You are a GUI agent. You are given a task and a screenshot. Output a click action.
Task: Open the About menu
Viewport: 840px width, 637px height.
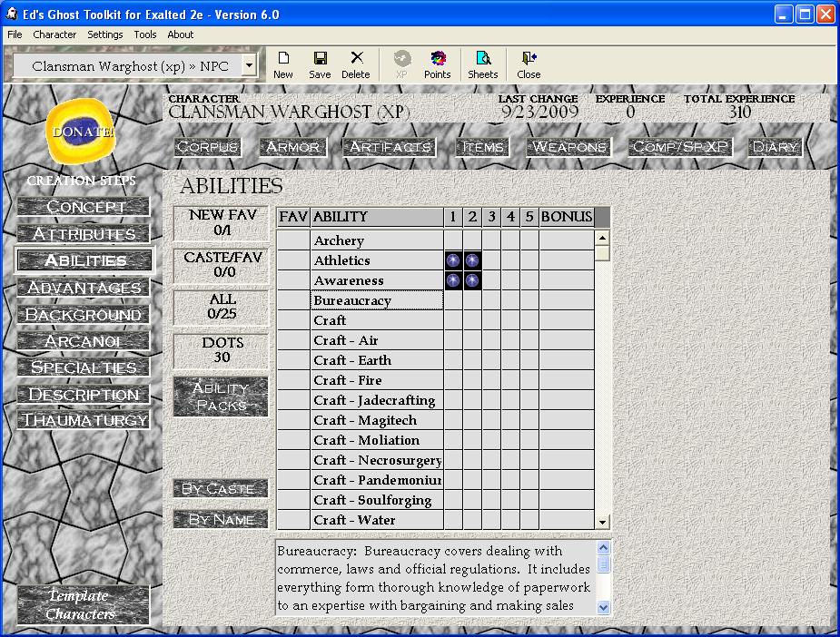181,34
